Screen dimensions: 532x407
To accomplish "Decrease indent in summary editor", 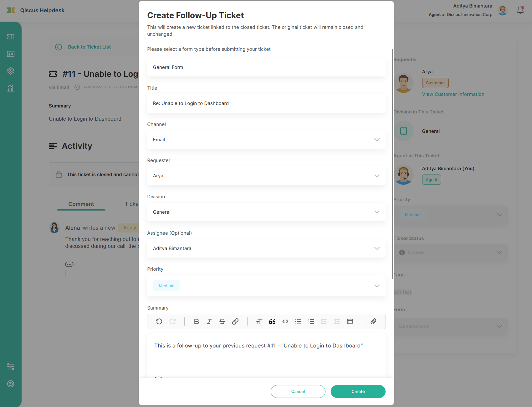I will point(337,321).
